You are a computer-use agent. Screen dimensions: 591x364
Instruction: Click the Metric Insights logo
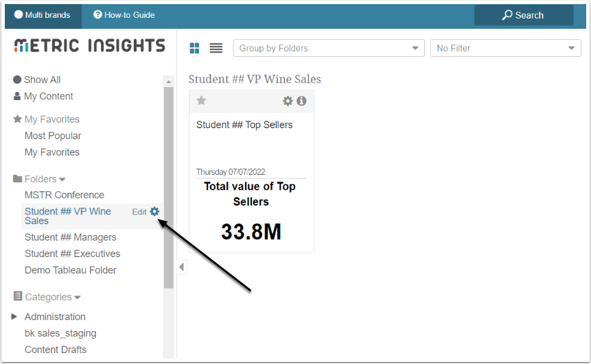[x=89, y=46]
